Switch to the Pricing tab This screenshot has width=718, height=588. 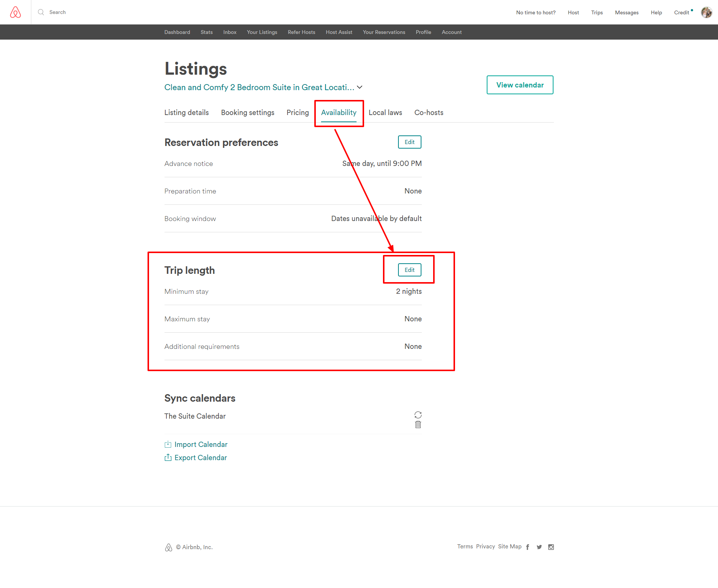298,112
